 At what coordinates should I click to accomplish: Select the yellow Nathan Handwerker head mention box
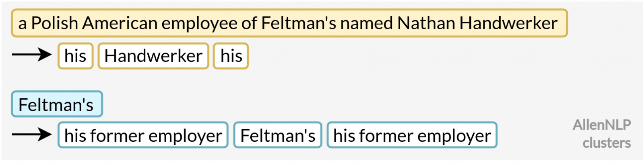(289, 23)
